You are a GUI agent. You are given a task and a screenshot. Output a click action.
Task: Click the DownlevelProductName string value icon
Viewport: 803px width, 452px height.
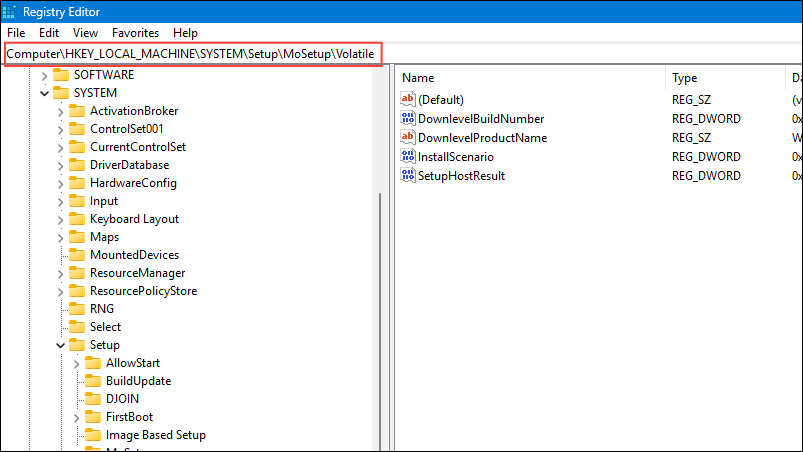point(407,138)
